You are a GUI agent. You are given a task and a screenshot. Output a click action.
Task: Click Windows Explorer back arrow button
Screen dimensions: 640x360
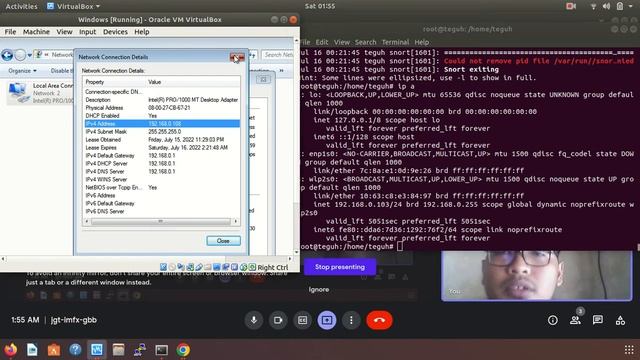coord(7,55)
